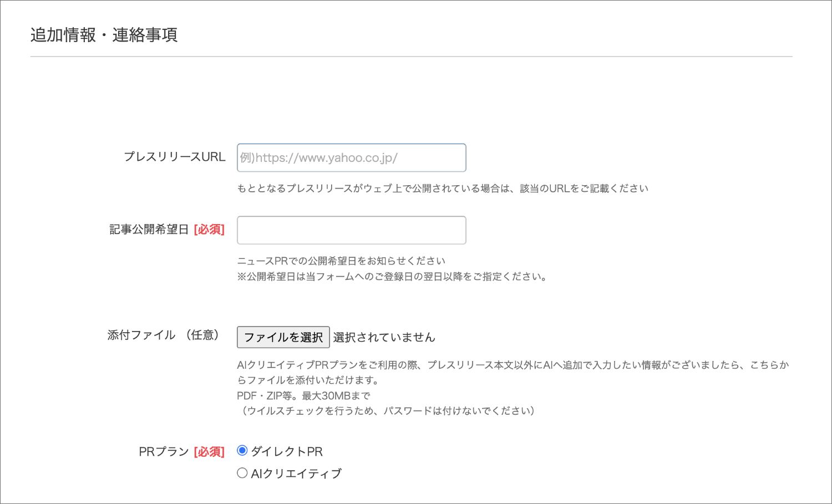Viewport: 832px width, 504px height.
Task: Focus the 記事公開希望日 date input field
Action: tap(351, 230)
